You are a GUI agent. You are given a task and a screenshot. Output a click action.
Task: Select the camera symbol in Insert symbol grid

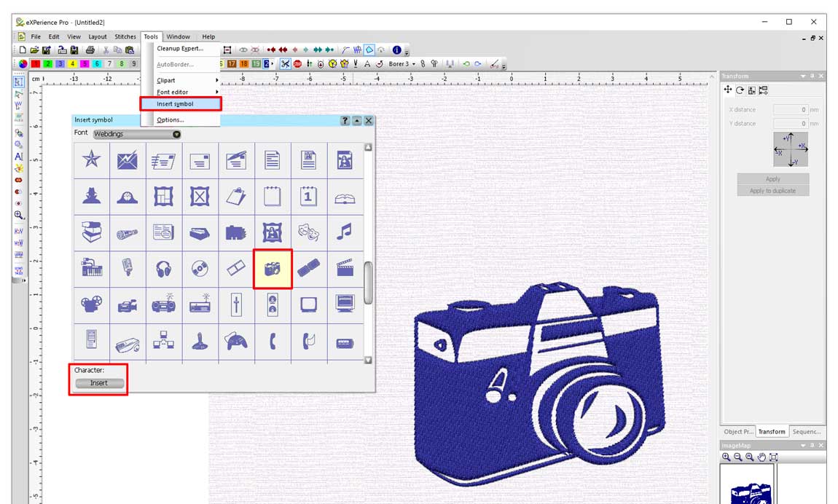[273, 269]
